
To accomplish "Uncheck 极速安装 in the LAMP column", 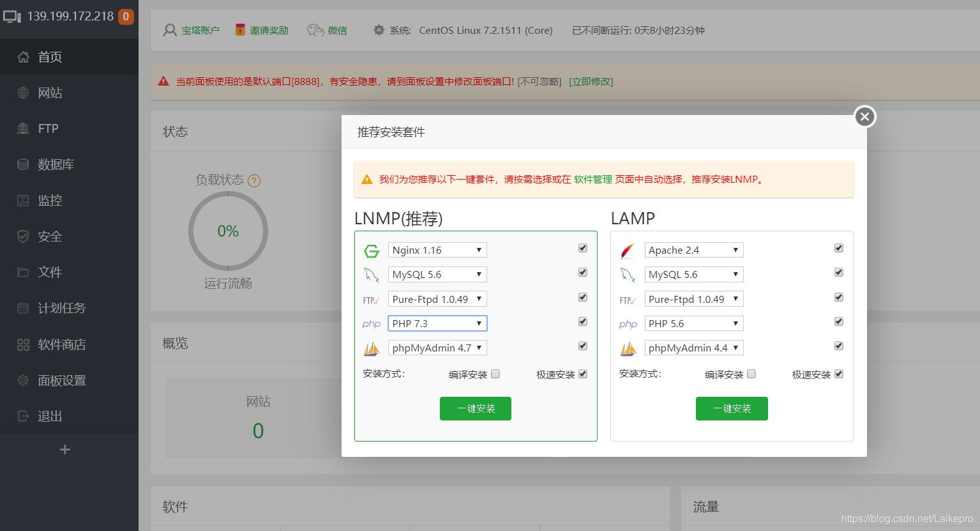I will coord(838,373).
